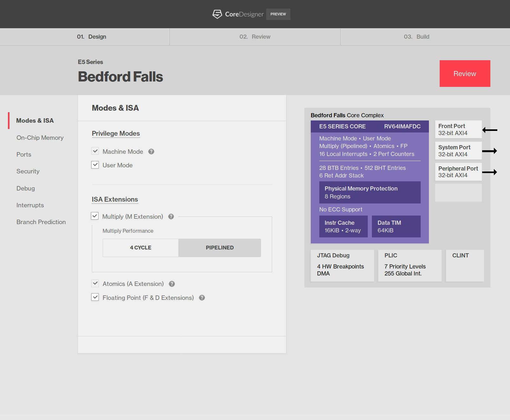The width and height of the screenshot is (510, 420).
Task: Open the Security section
Action: coord(28,171)
